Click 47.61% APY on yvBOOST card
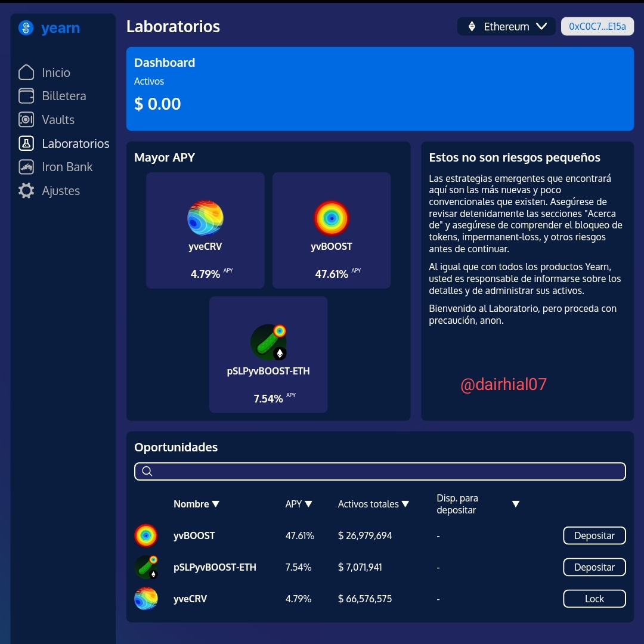Viewport: 644px width, 644px height. [332, 274]
